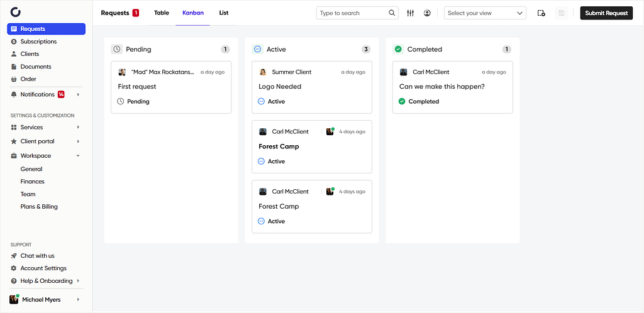Image resolution: width=644 pixels, height=313 pixels.
Task: Open General under Workspace
Action: tap(31, 169)
